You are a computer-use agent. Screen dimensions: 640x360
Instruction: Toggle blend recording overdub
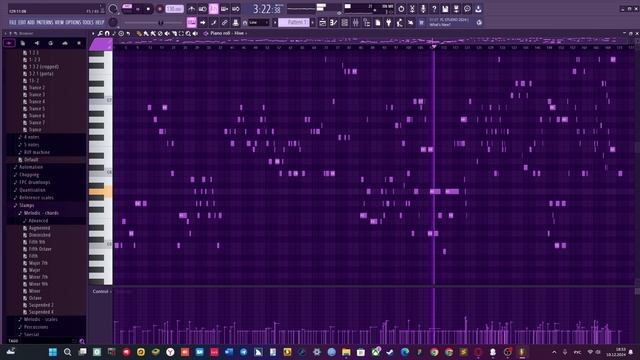click(224, 9)
